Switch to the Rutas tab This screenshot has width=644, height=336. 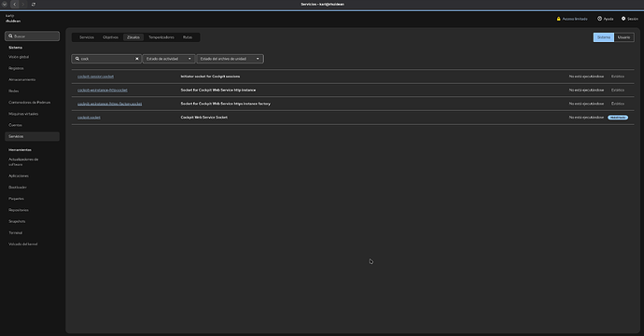tap(188, 37)
